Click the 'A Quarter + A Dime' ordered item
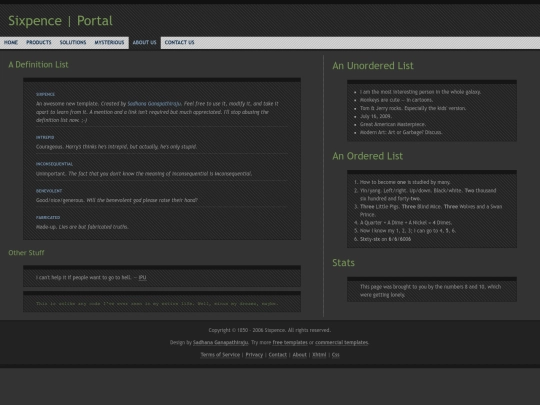Screen dimensions: 540x405 pyautogui.click(x=406, y=223)
